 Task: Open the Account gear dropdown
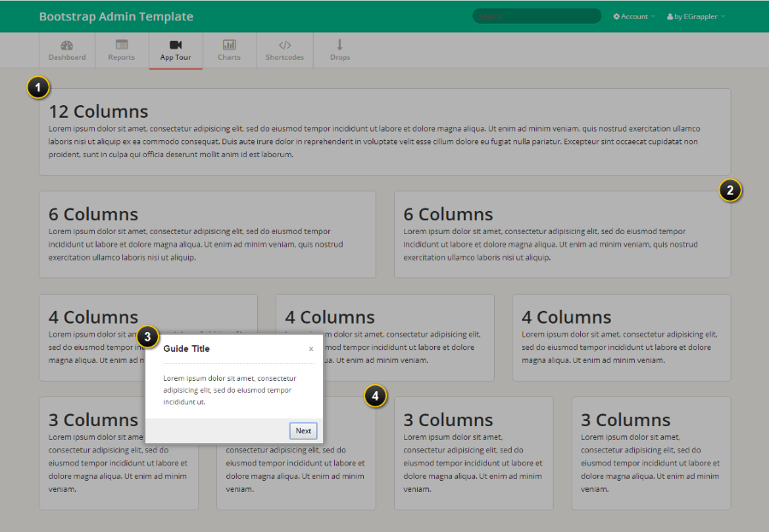click(634, 16)
